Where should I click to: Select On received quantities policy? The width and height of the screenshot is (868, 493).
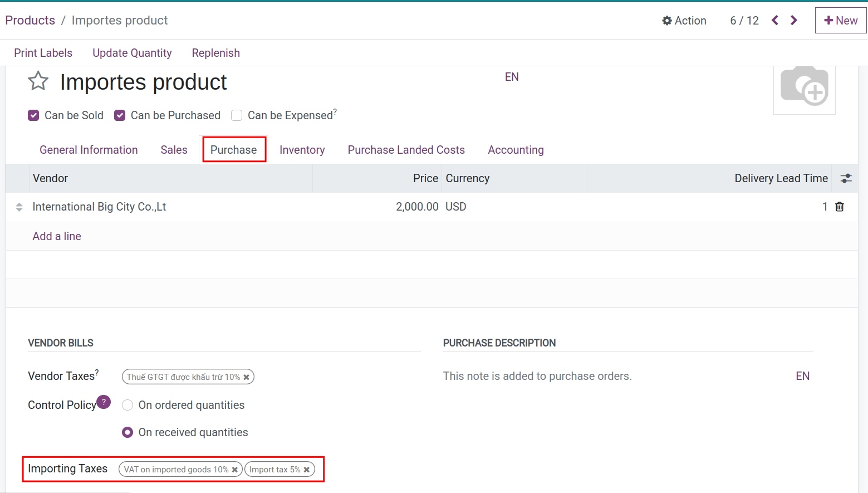tap(127, 432)
